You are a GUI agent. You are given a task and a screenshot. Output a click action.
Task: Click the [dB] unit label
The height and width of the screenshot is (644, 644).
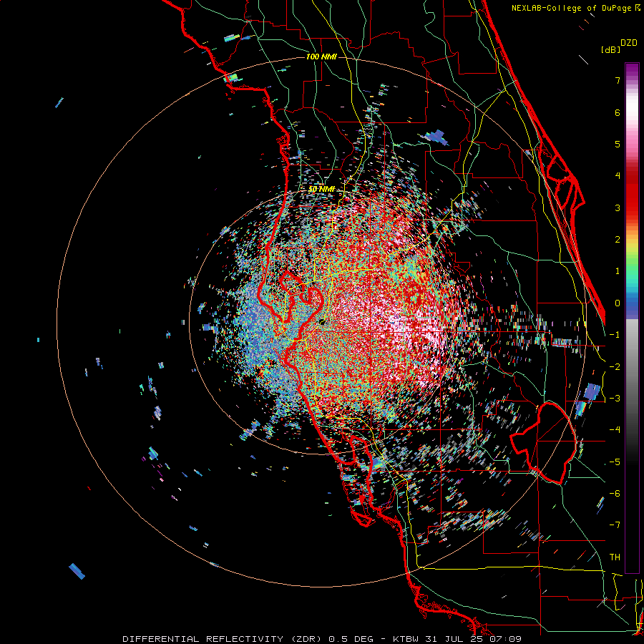coord(610,49)
